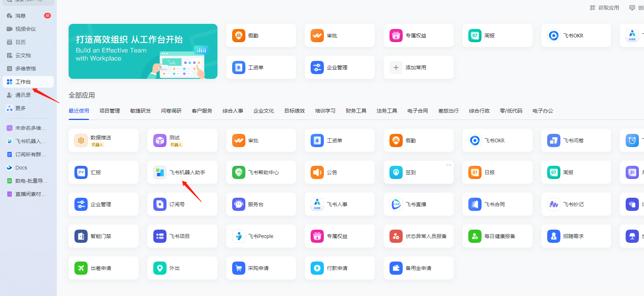644x296 pixels.
Task: Open the 培训学习 tab
Action: point(325,111)
